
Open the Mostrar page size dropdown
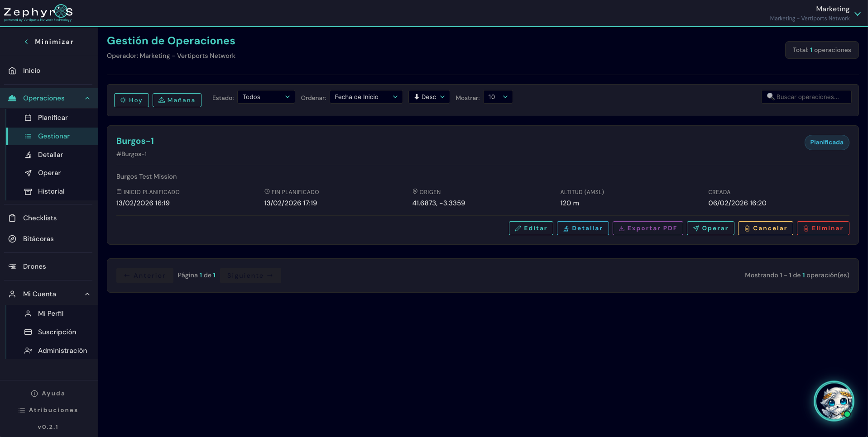click(x=498, y=97)
